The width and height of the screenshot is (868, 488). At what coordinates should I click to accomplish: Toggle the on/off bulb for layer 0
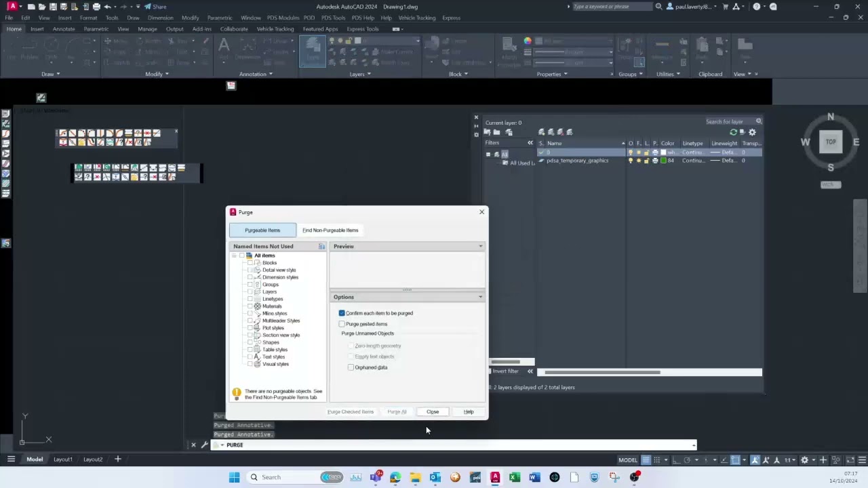tap(631, 152)
